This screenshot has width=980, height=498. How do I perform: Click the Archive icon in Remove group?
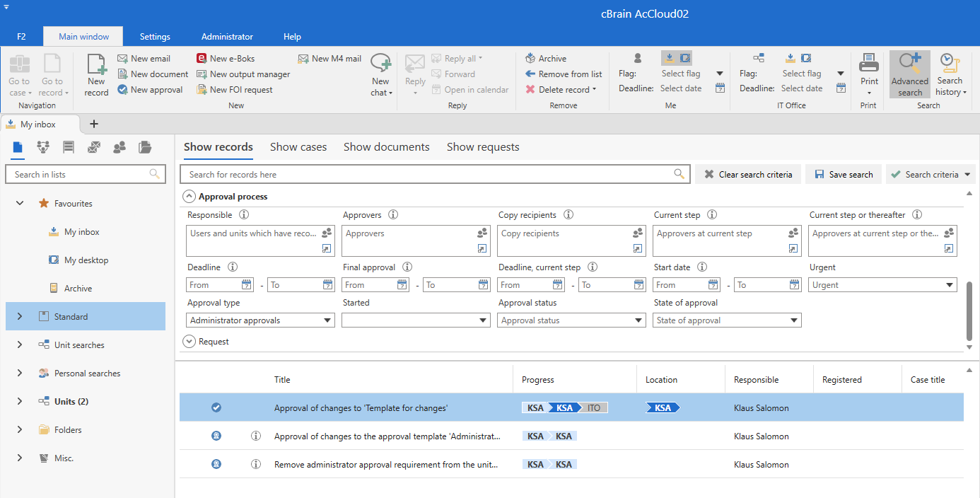530,59
